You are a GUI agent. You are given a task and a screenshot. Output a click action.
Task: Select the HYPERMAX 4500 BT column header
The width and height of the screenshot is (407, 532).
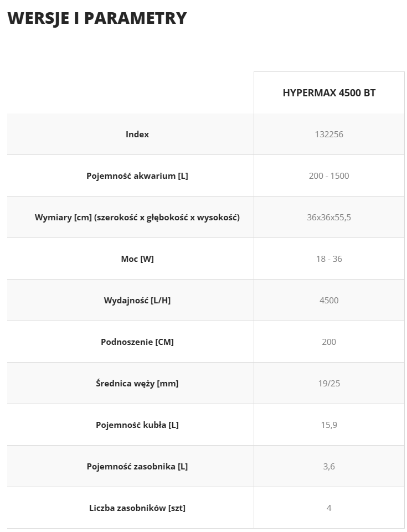pyautogui.click(x=329, y=93)
